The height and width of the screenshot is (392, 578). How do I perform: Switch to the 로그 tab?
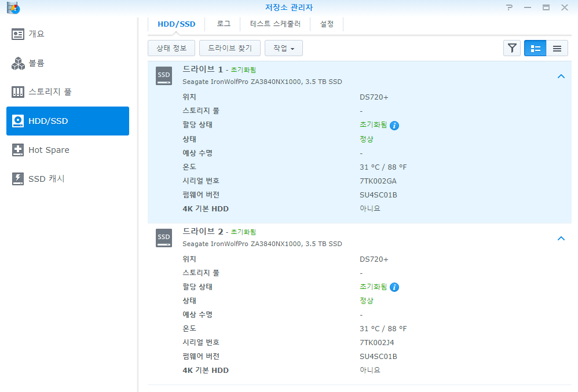coord(223,24)
